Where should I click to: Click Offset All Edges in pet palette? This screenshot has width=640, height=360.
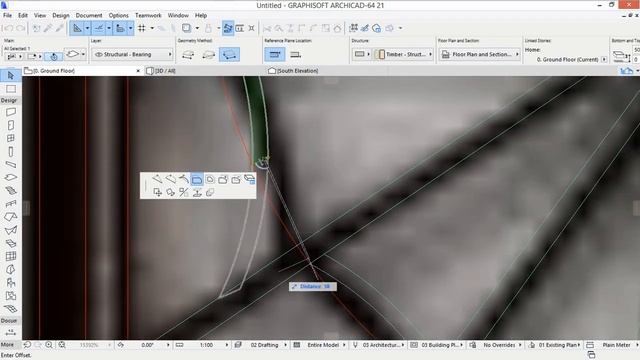tap(210, 179)
